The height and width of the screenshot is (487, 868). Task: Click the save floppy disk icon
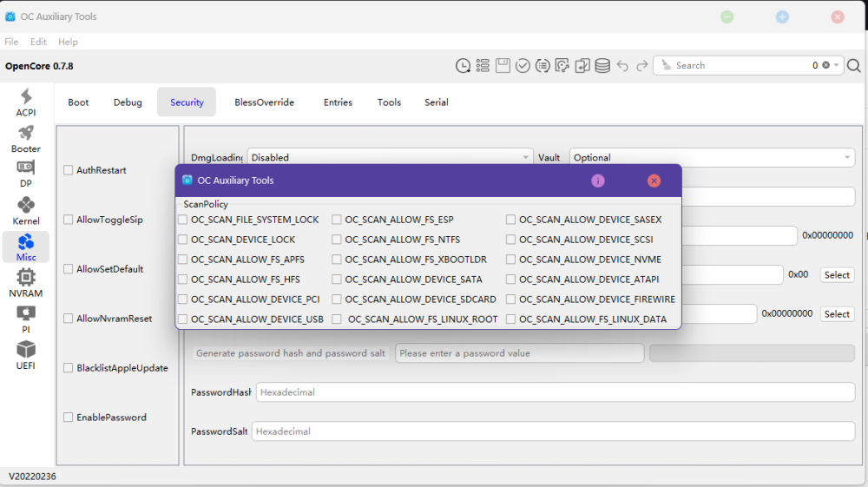tap(503, 65)
